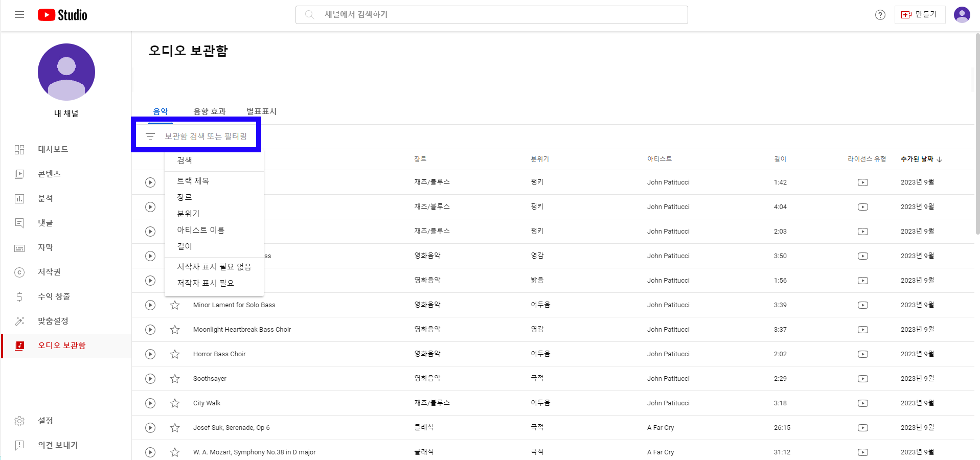Click license icon for Horror Bass Choir

coord(863,354)
